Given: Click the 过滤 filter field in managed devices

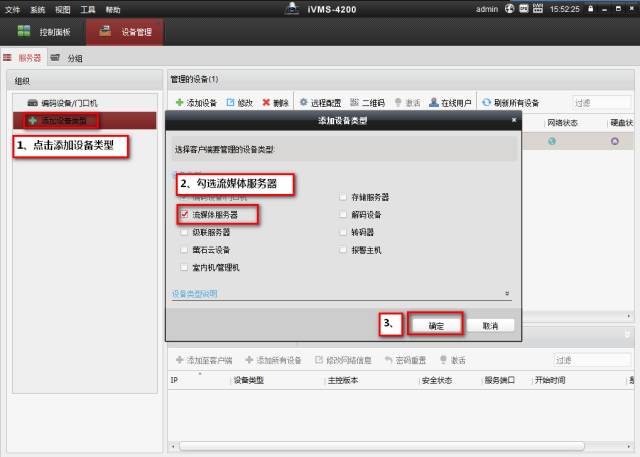Looking at the screenshot, I should tap(601, 102).
